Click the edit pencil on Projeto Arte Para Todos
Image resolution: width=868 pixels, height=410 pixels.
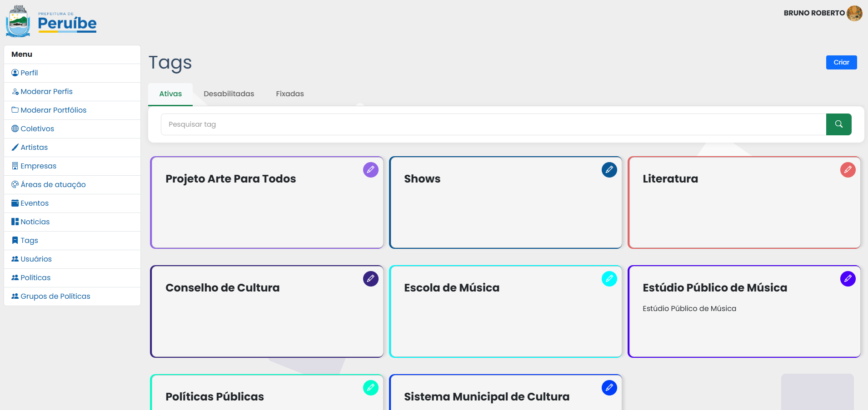point(371,170)
